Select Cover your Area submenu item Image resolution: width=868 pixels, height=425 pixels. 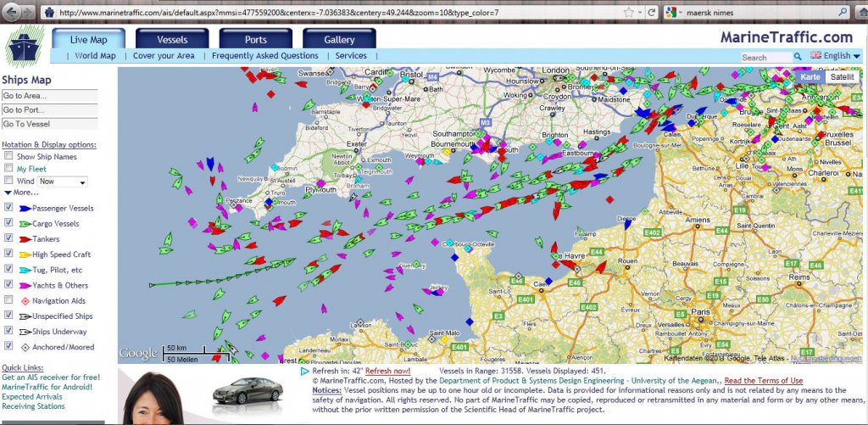(164, 55)
